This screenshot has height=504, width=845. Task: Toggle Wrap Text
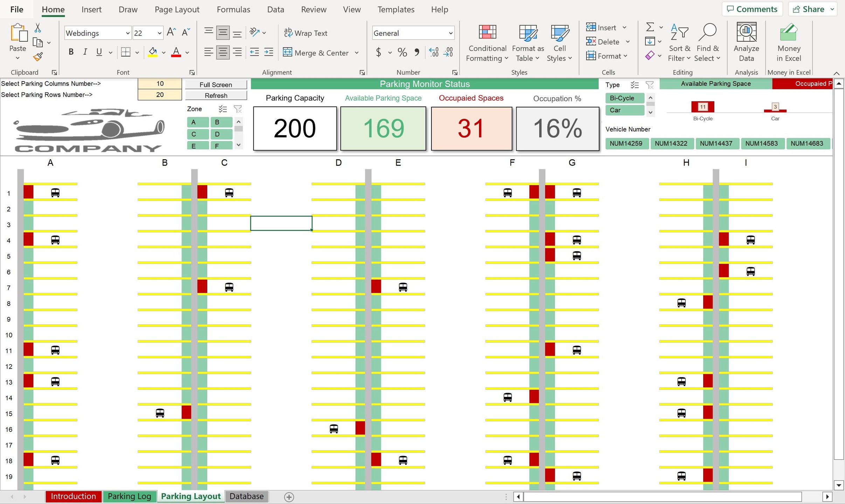point(306,33)
